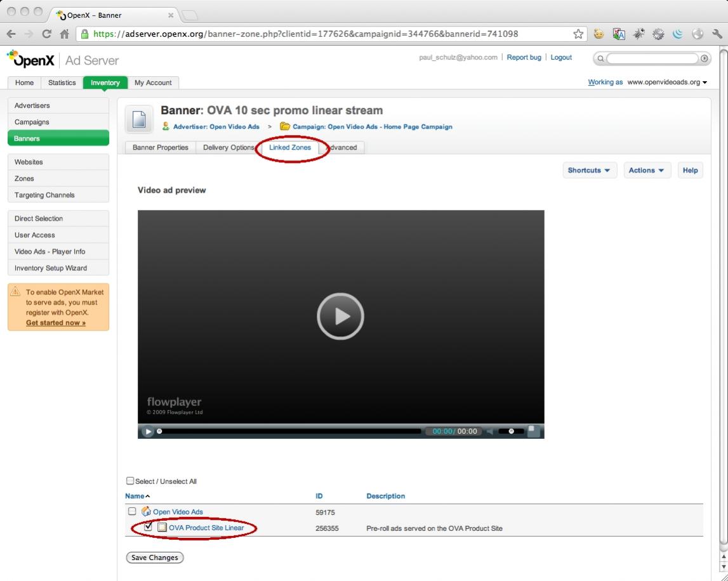Click the Open Video Ads website icon
This screenshot has height=581, width=728.
click(146, 511)
